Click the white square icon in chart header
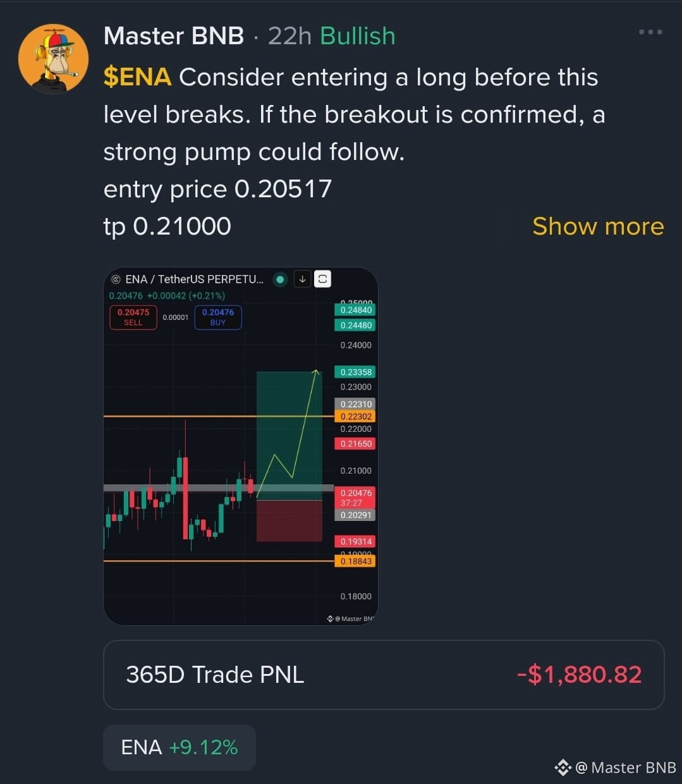Screen dimensions: 682x784 click(322, 279)
